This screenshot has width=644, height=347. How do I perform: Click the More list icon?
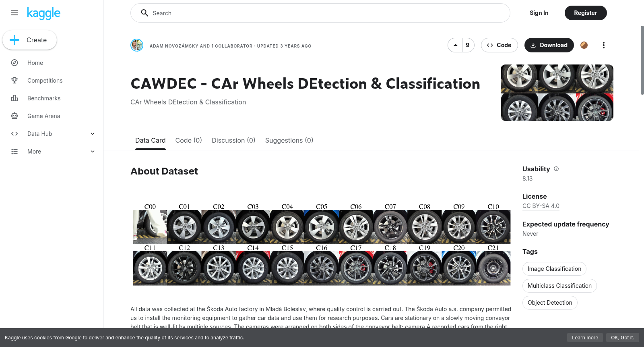[14, 152]
